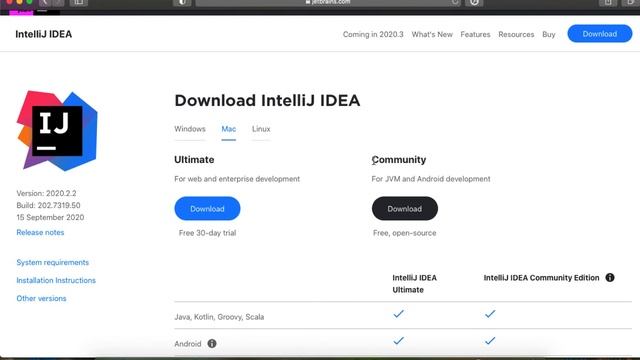Click the IJ product logo image
This screenshot has width=640, height=360.
(x=57, y=131)
